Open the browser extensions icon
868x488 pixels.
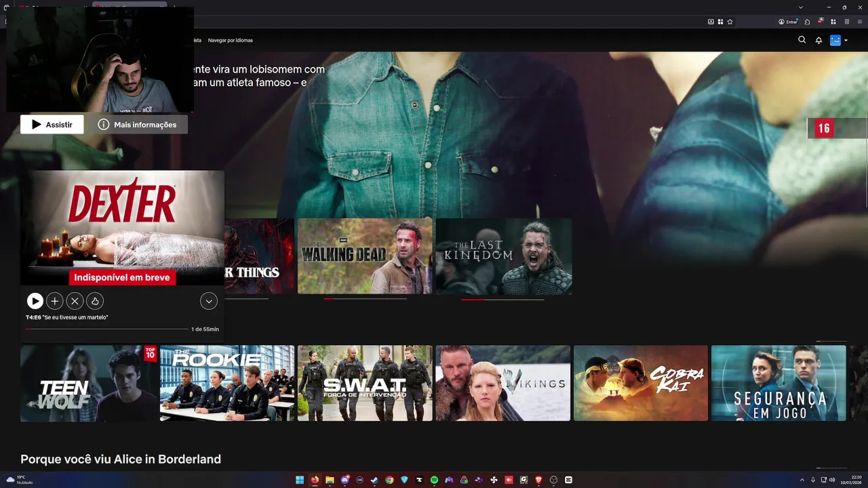click(833, 22)
